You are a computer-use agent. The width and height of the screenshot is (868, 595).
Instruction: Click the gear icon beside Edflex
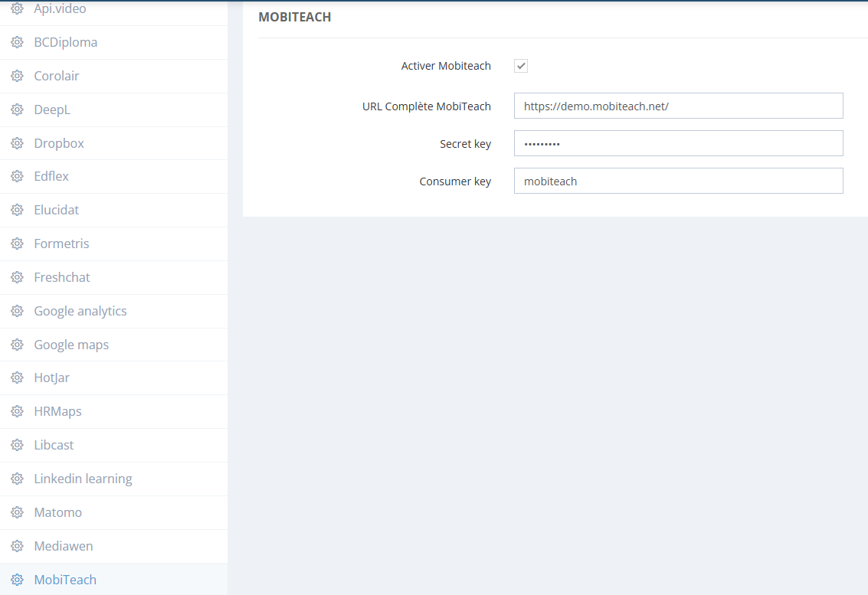[x=17, y=177]
